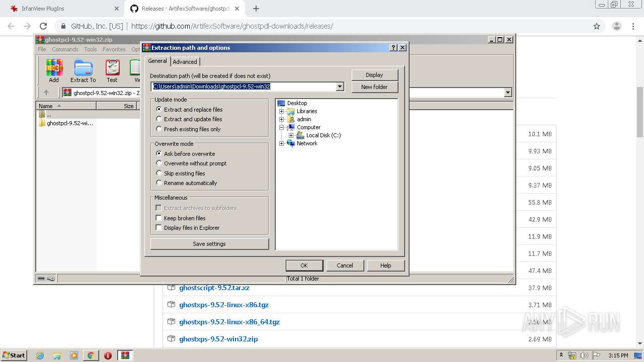Open a new Chrome tab
644x362 pixels.
256,9
